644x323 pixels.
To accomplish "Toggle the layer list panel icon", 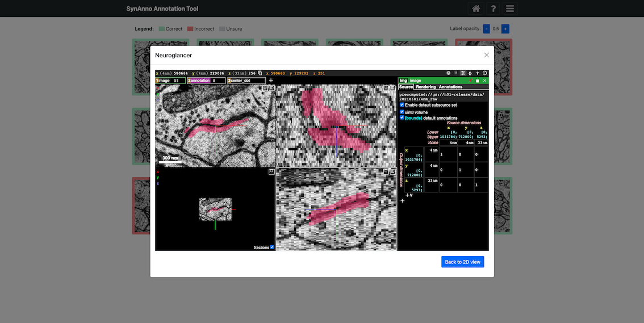I will (455, 73).
